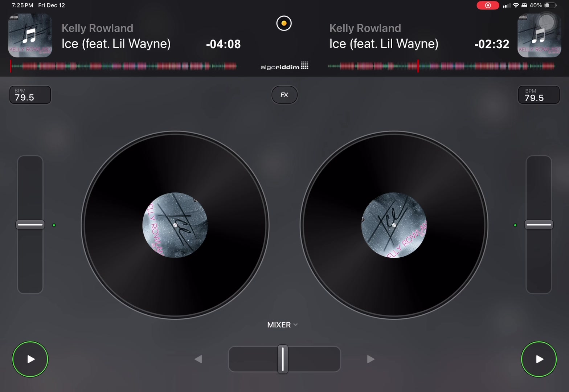Tap the 7:25 PM clock in status bar
The image size is (569, 392).
22,5
